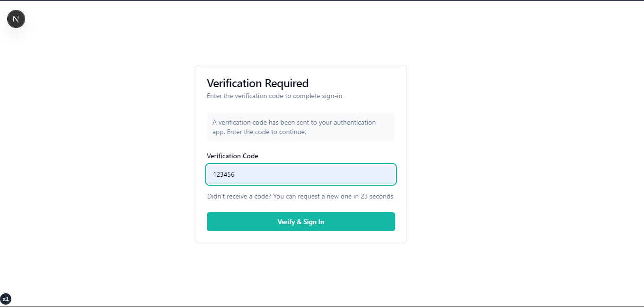Click the x1 badge in the corner
644x307 pixels.
pyautogui.click(x=6, y=299)
